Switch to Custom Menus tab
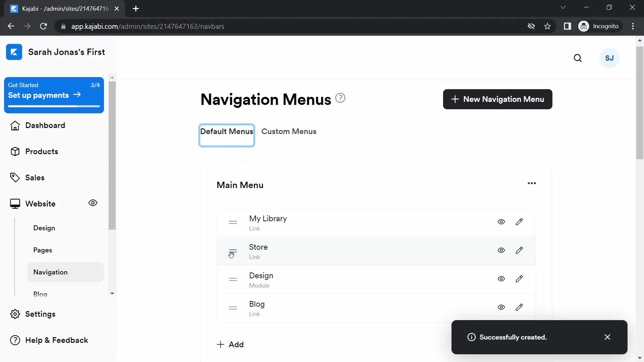 pyautogui.click(x=289, y=131)
